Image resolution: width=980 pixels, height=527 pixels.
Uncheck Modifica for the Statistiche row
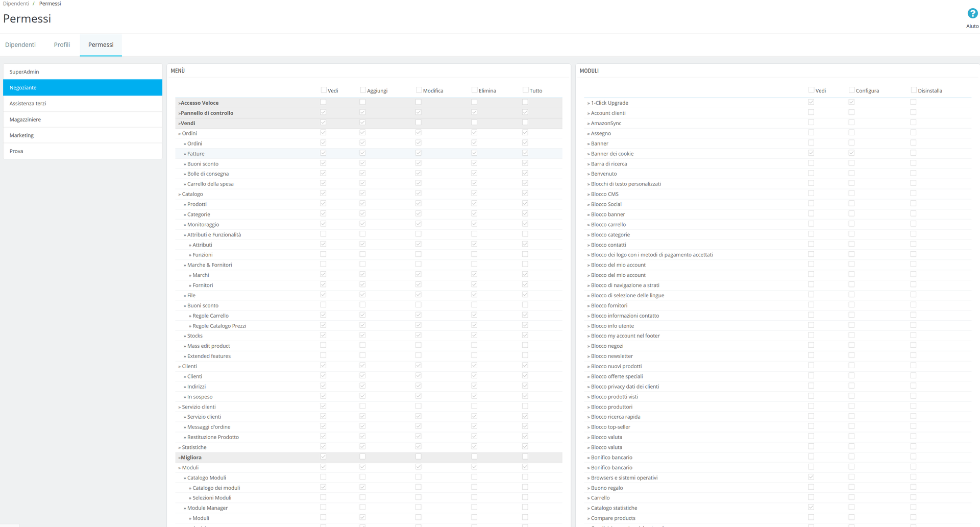click(x=419, y=446)
